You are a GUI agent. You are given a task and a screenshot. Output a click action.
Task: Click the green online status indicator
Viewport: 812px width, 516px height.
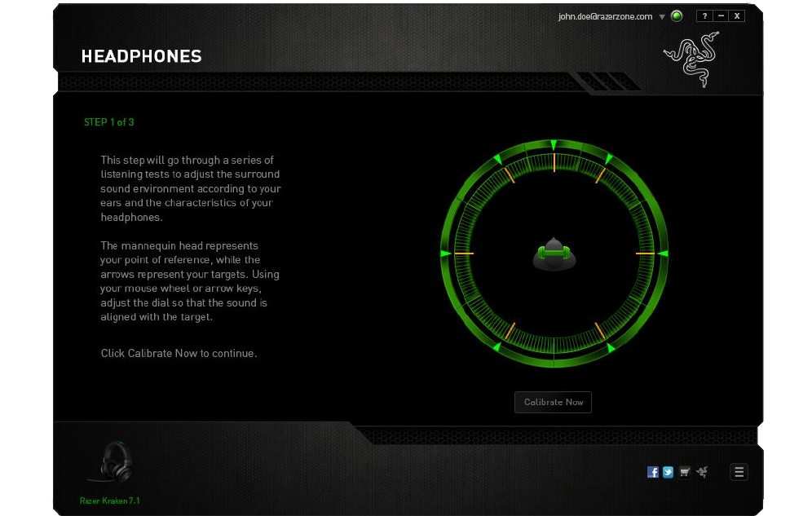677,16
